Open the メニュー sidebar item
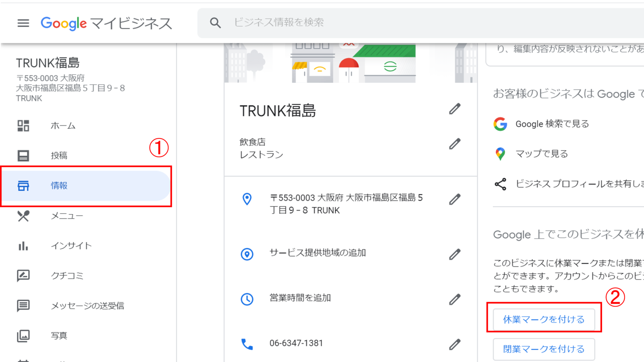The image size is (644, 362). point(86,216)
